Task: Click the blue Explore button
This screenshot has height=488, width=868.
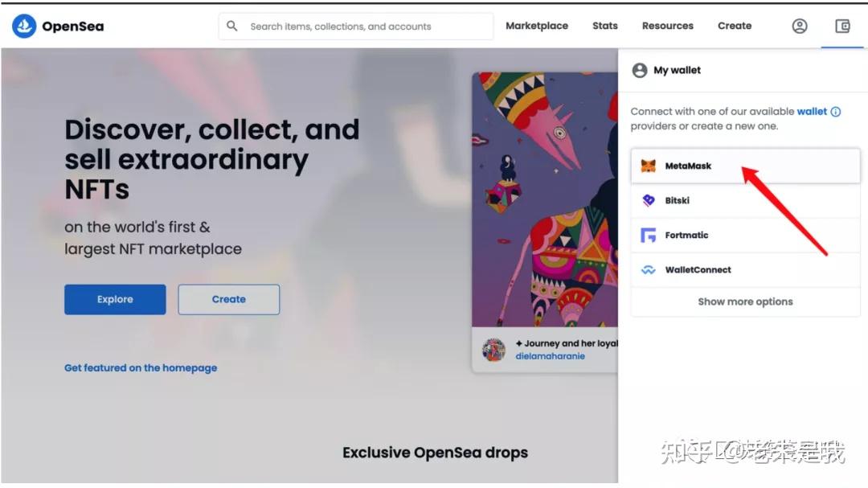Action: tap(115, 300)
